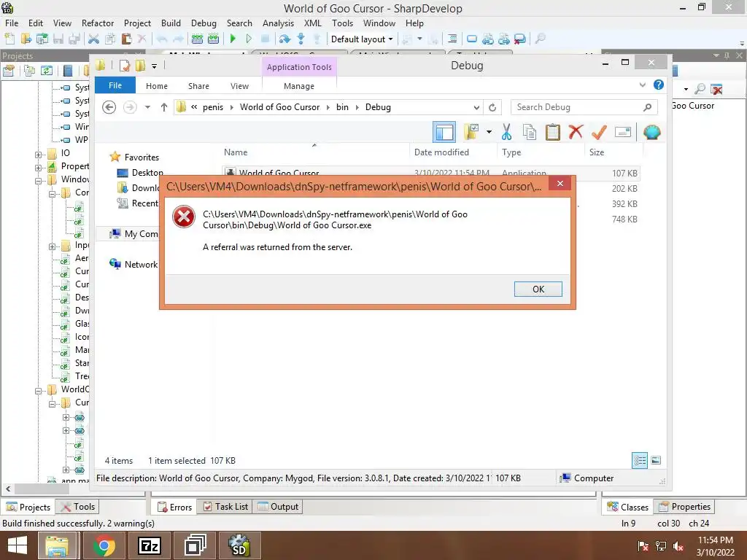
Task: Click the Classic Shell settings icon
Action: point(651,132)
